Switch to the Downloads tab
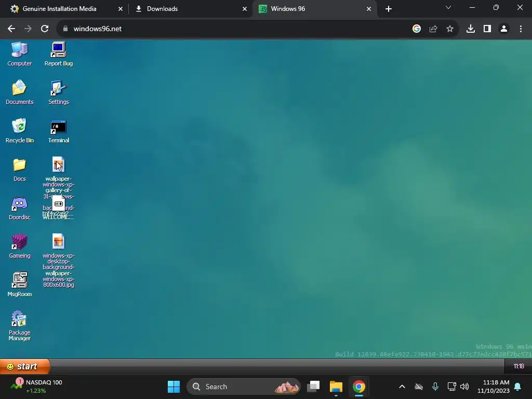The width and height of the screenshot is (532, 399). (x=162, y=9)
